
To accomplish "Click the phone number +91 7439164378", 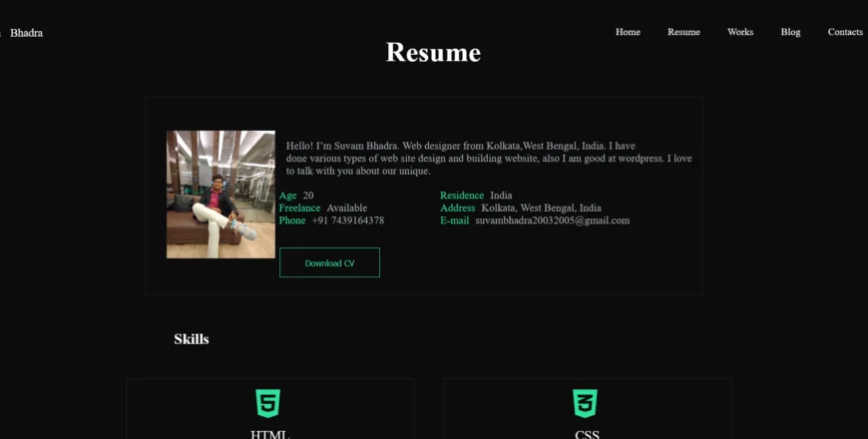I will [347, 220].
